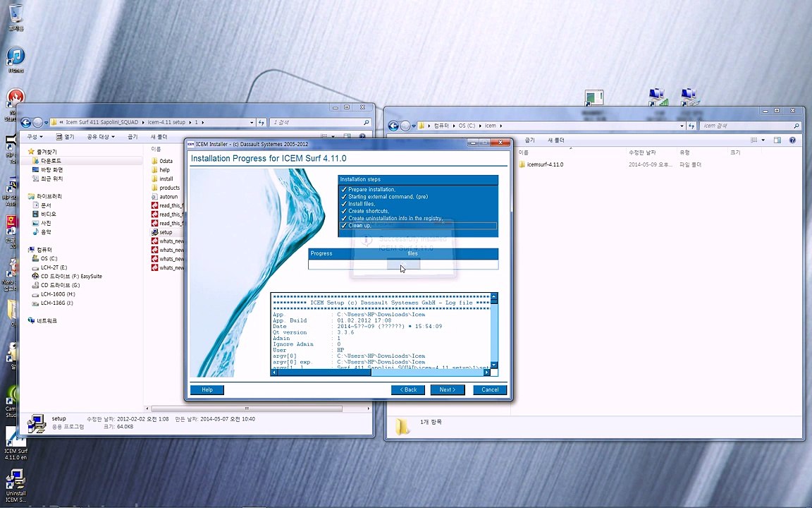
Task: Expand address history dropdown in setup window
Action: click(252, 122)
